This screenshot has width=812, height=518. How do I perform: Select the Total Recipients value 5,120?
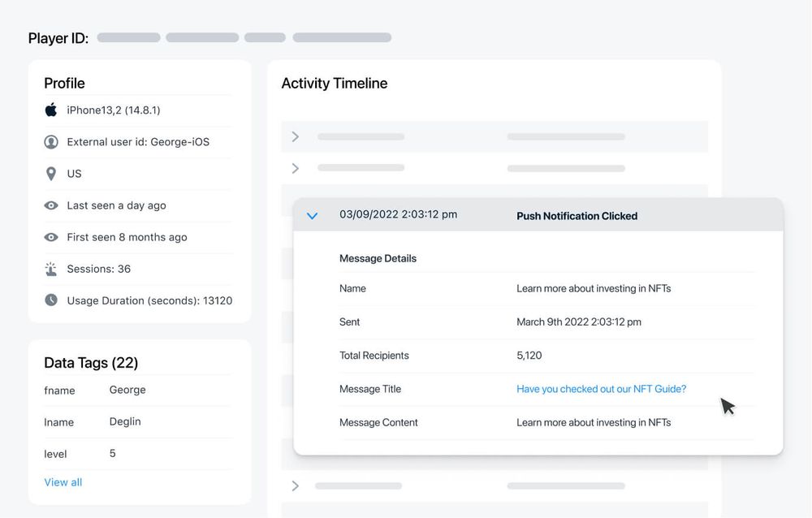[531, 356]
